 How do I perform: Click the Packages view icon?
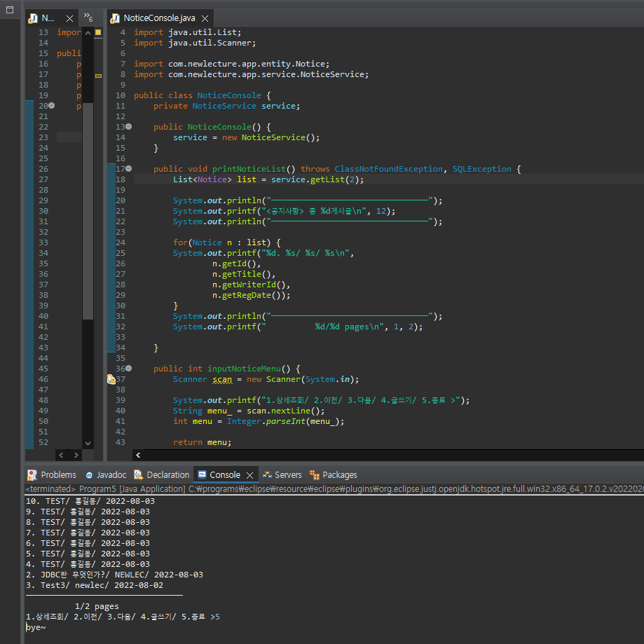pos(315,474)
